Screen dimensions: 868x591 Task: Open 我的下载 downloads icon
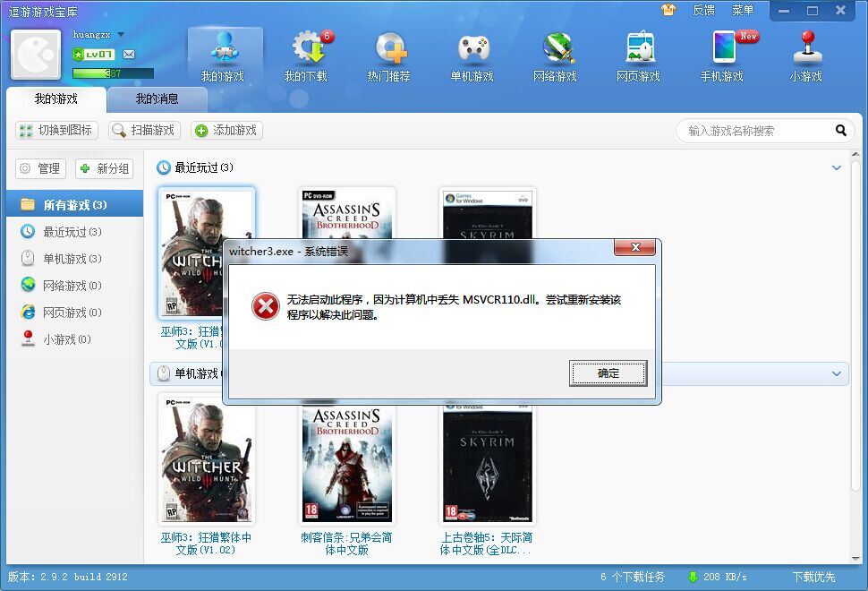click(308, 56)
